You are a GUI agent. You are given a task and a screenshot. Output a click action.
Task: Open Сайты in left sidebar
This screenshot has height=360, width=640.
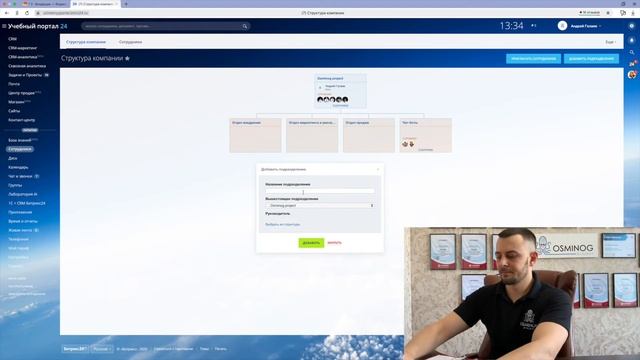(14, 111)
